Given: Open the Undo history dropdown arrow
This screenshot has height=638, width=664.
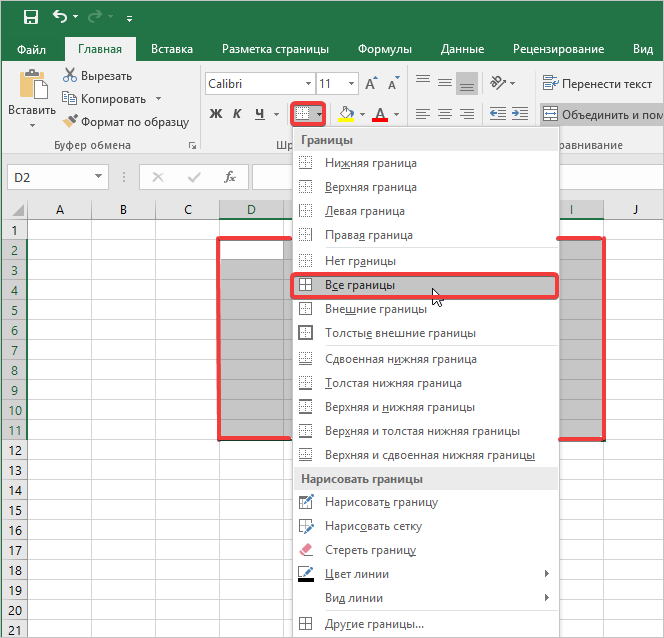Looking at the screenshot, I should 75,17.
